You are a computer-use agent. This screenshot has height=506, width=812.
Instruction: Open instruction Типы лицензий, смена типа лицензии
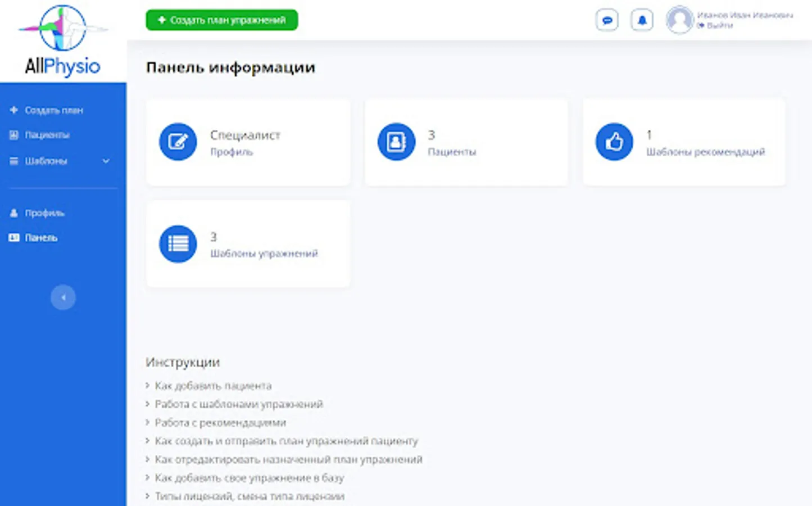[250, 496]
